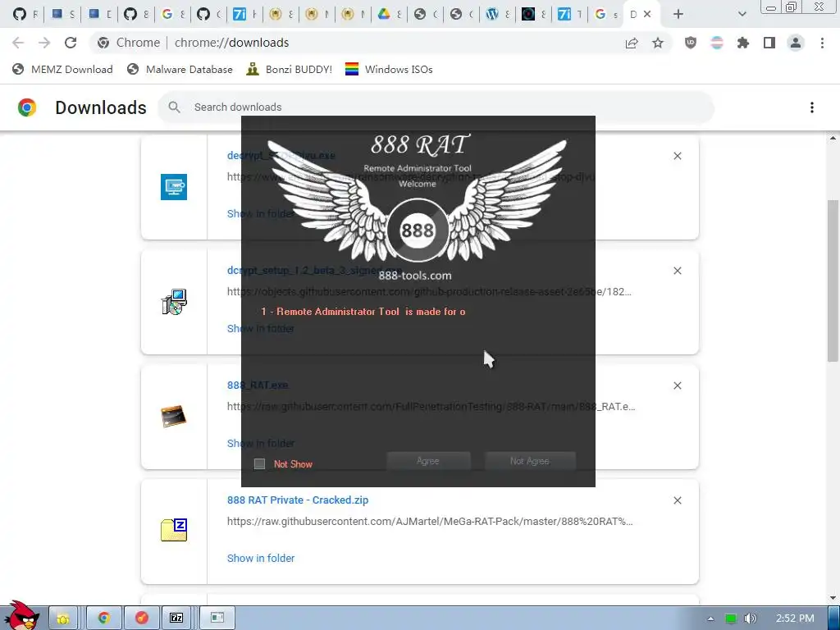This screenshot has height=630, width=840.
Task: Click the 2:52 PM clock
Action: pyautogui.click(x=795, y=619)
